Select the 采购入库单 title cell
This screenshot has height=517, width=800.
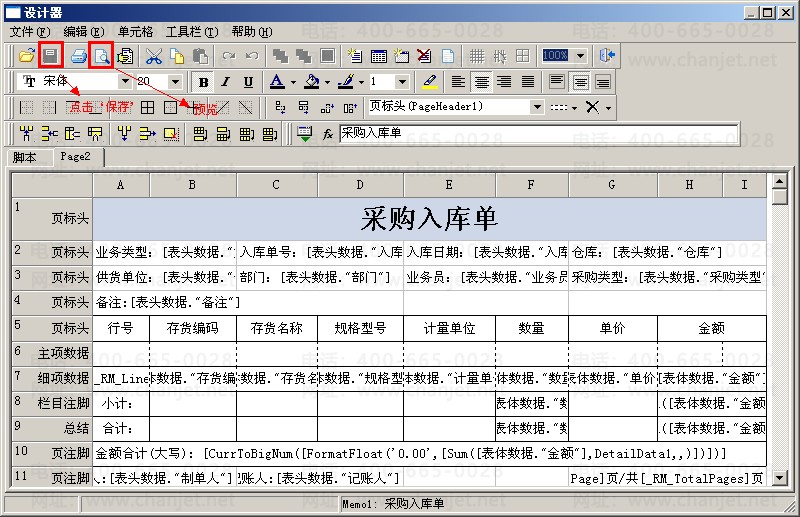[429, 218]
